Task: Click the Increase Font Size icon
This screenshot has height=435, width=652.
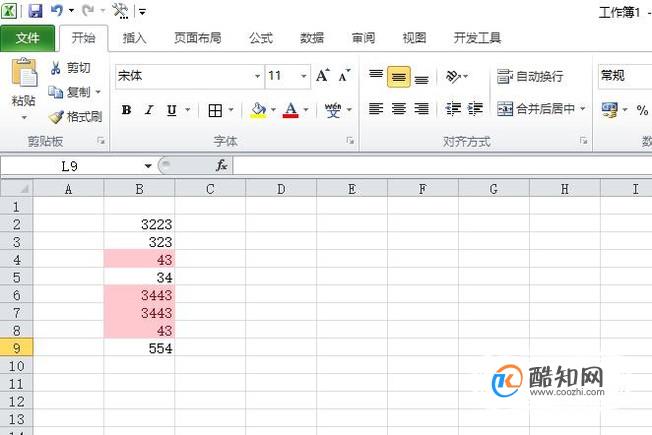Action: point(323,76)
